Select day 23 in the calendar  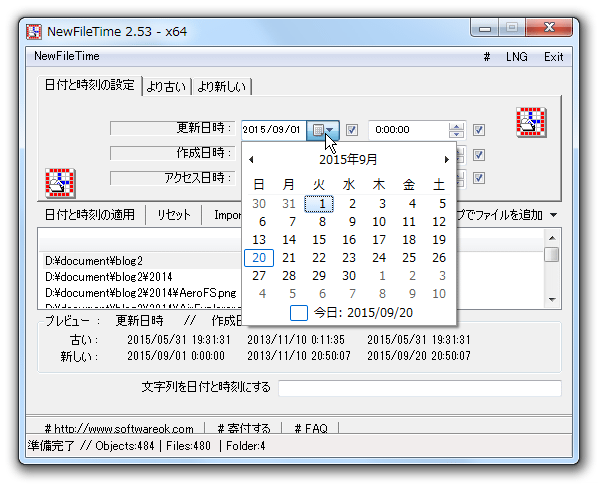[349, 258]
